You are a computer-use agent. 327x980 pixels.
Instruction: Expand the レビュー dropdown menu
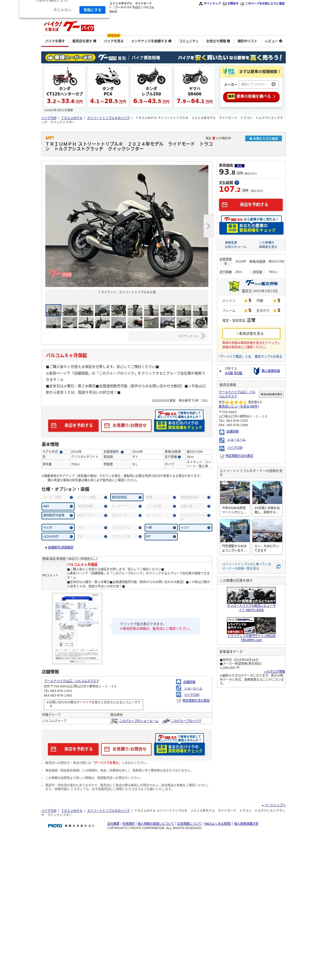click(274, 41)
